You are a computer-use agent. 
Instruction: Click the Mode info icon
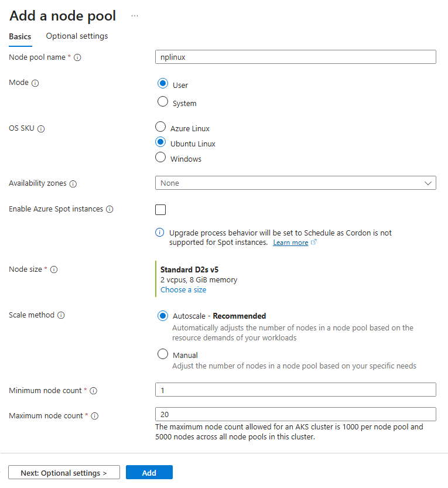(x=35, y=83)
